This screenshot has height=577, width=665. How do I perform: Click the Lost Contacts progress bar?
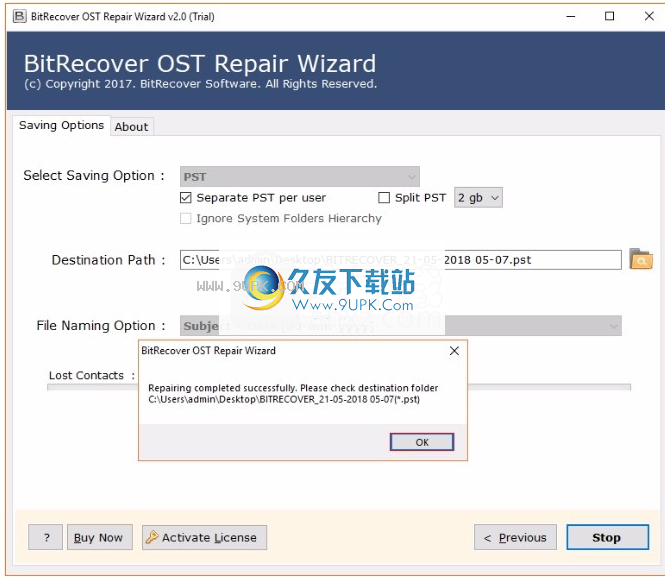[339, 387]
